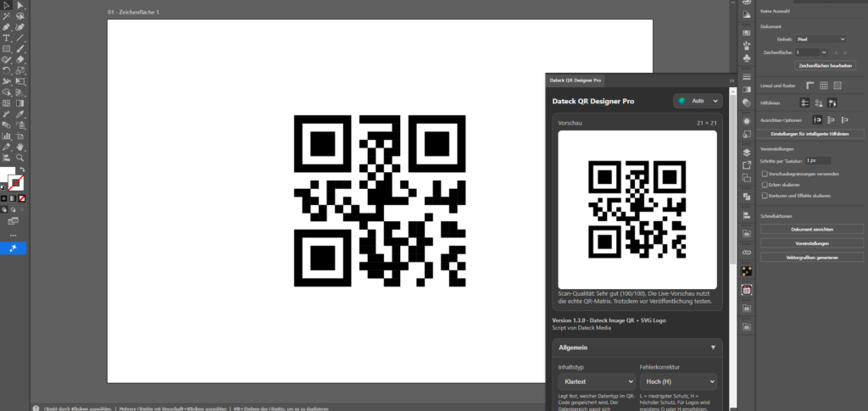Toggle smart guides in Hilfslinien
This screenshot has width=868, height=411.
click(x=832, y=103)
